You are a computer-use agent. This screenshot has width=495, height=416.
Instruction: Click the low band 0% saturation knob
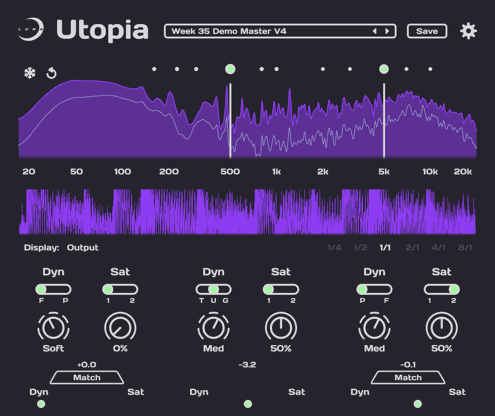point(120,328)
